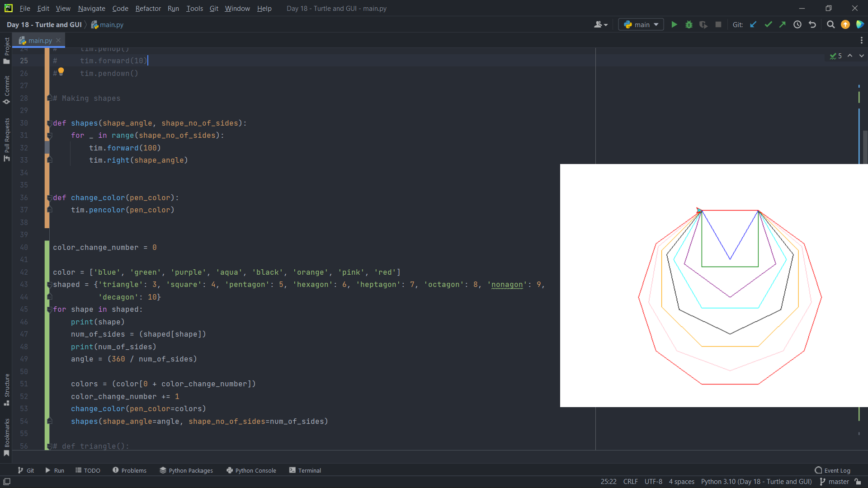The image size is (868, 488).
Task: Open the Terminal tool window
Action: tap(305, 470)
